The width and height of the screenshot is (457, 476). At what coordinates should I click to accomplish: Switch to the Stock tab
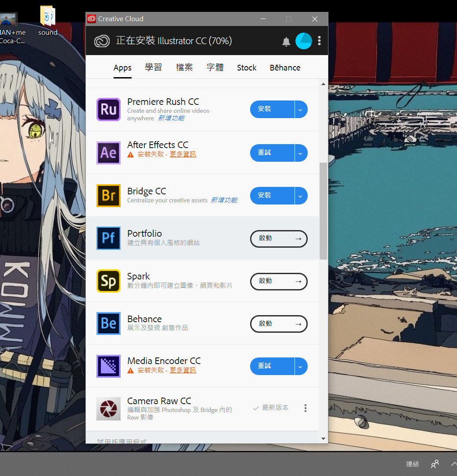pyautogui.click(x=247, y=67)
